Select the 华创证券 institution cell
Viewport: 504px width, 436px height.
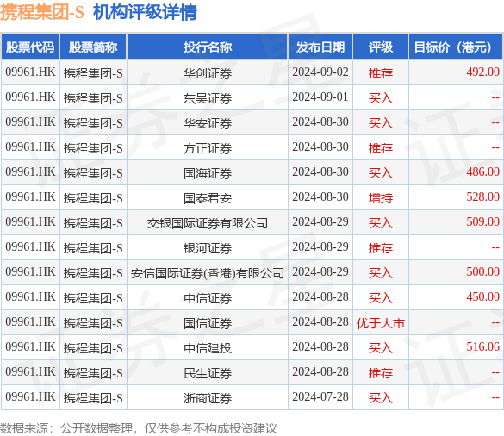tap(208, 73)
